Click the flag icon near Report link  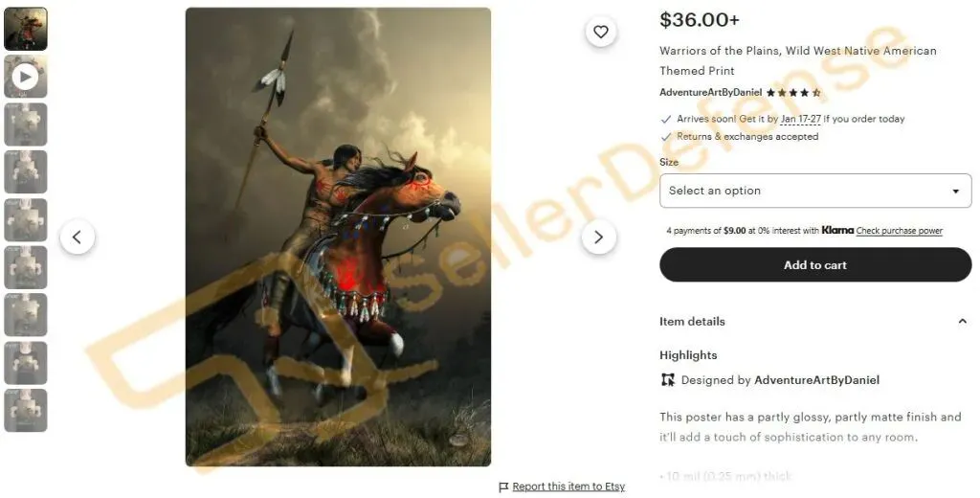point(503,487)
